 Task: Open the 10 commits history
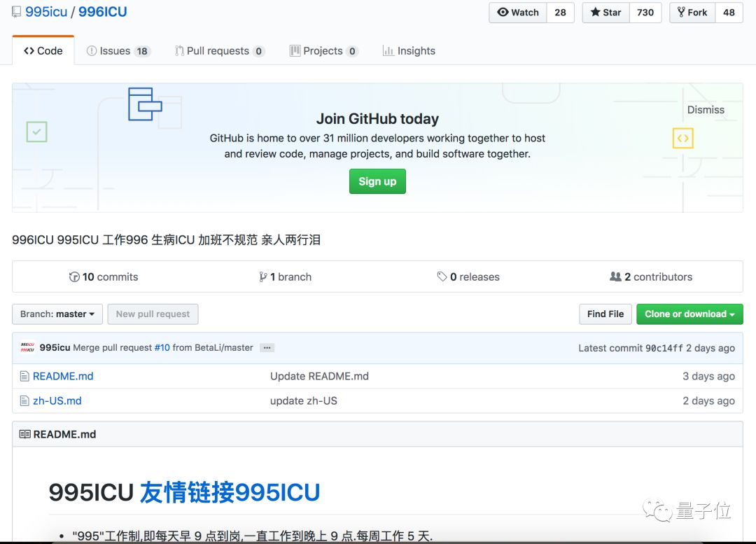coord(104,277)
